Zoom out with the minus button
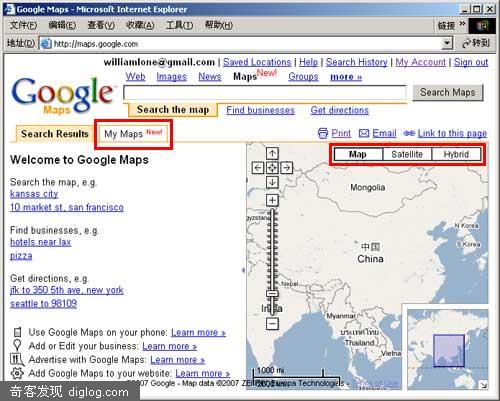Screen dimensions: 500x401 [x=272, y=323]
